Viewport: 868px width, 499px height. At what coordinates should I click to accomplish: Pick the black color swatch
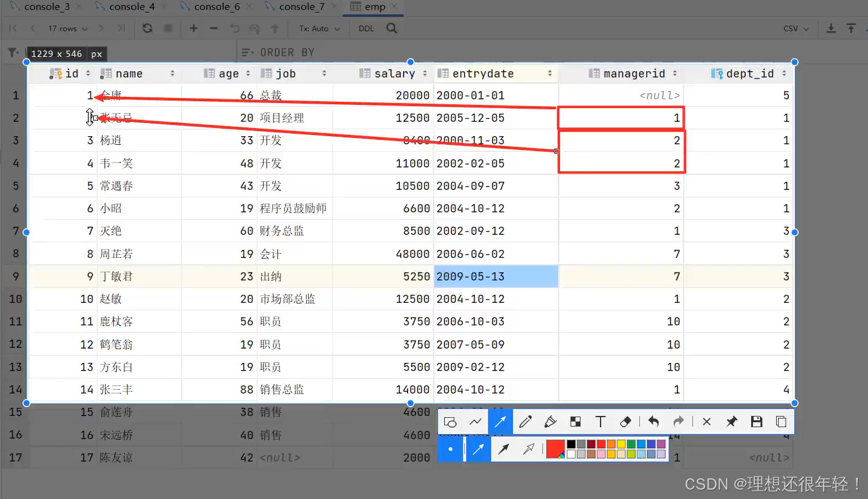point(571,445)
